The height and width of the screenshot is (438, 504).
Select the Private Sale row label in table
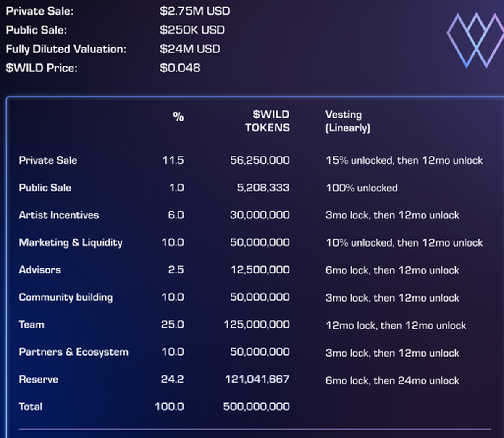coord(48,160)
